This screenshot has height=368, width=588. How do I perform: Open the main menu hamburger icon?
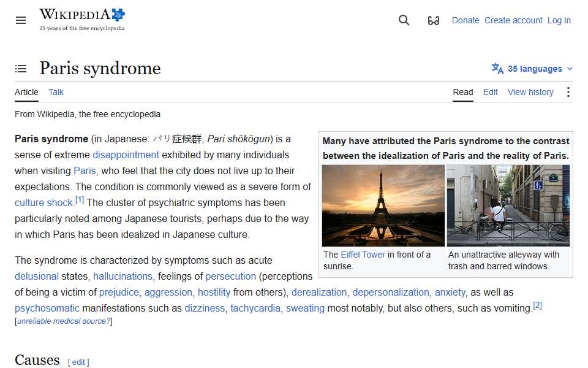click(x=21, y=20)
